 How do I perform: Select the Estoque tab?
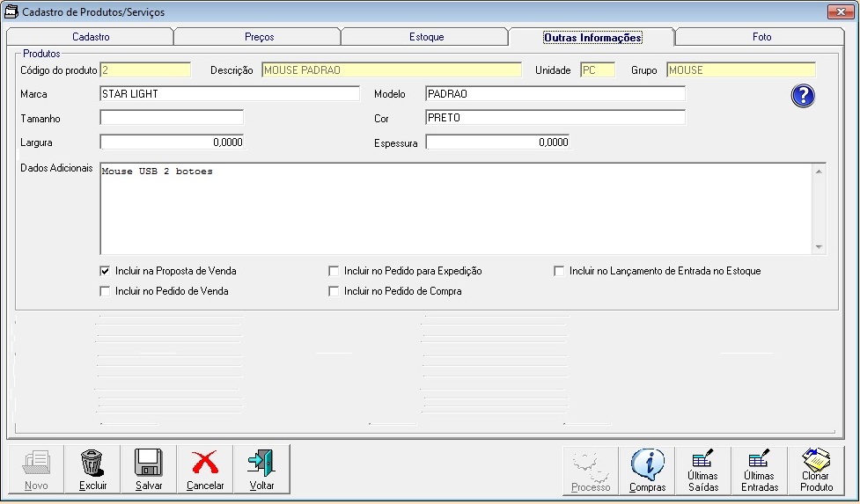[x=426, y=37]
